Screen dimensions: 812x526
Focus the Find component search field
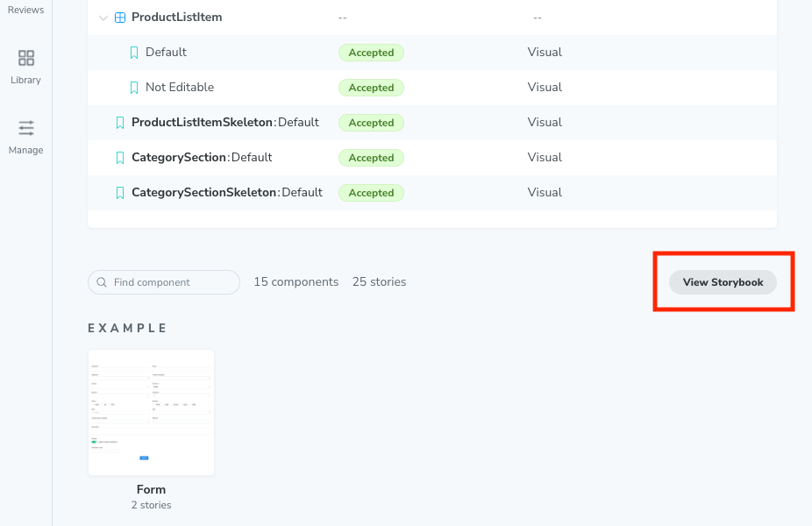tap(172, 282)
